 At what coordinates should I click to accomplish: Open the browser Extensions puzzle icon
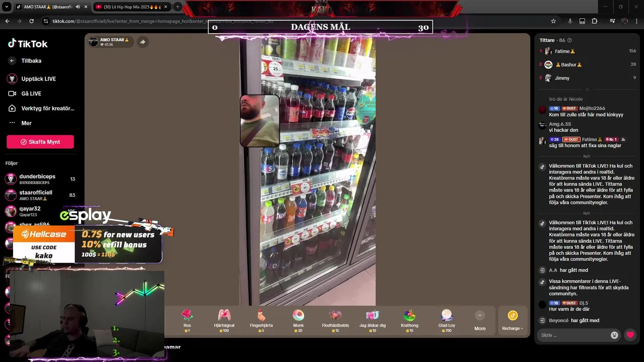595,21
